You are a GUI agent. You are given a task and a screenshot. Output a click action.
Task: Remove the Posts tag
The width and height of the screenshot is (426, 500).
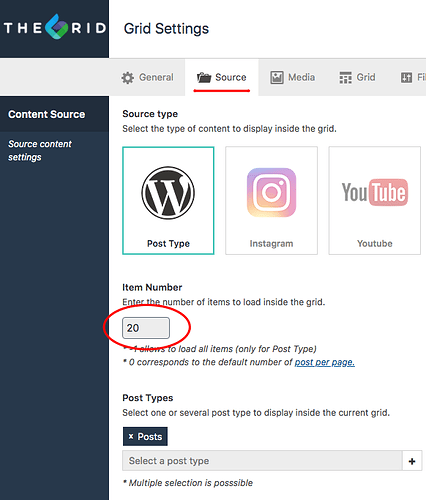[x=131, y=436]
